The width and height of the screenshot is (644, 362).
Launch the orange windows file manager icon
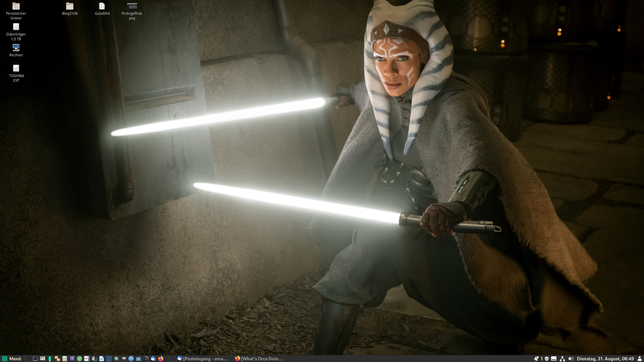(57, 359)
